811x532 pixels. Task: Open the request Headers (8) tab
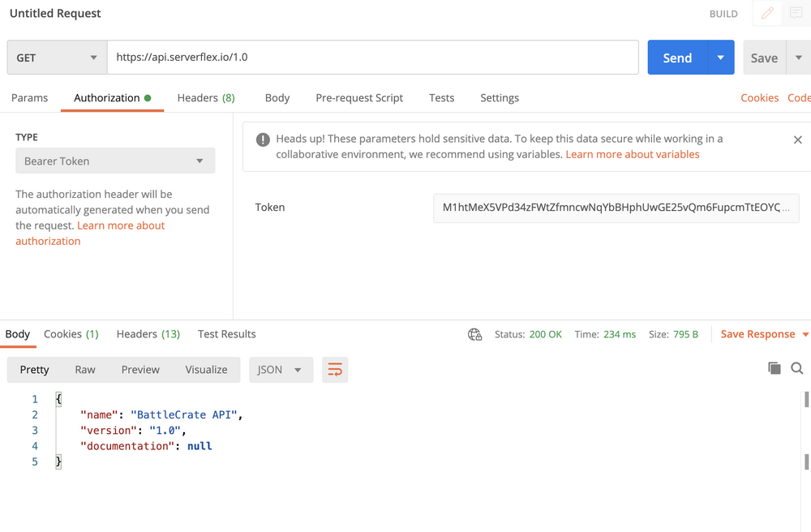click(206, 97)
